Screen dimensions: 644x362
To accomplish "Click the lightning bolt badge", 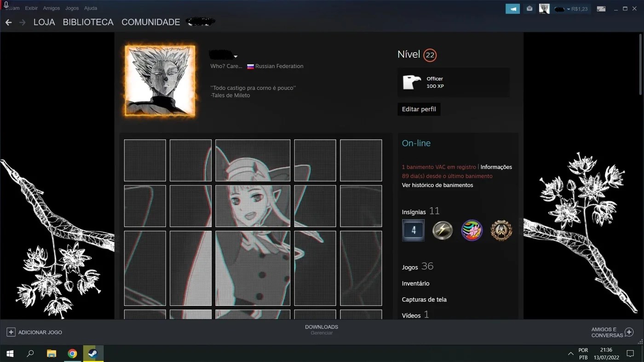I will tap(443, 231).
